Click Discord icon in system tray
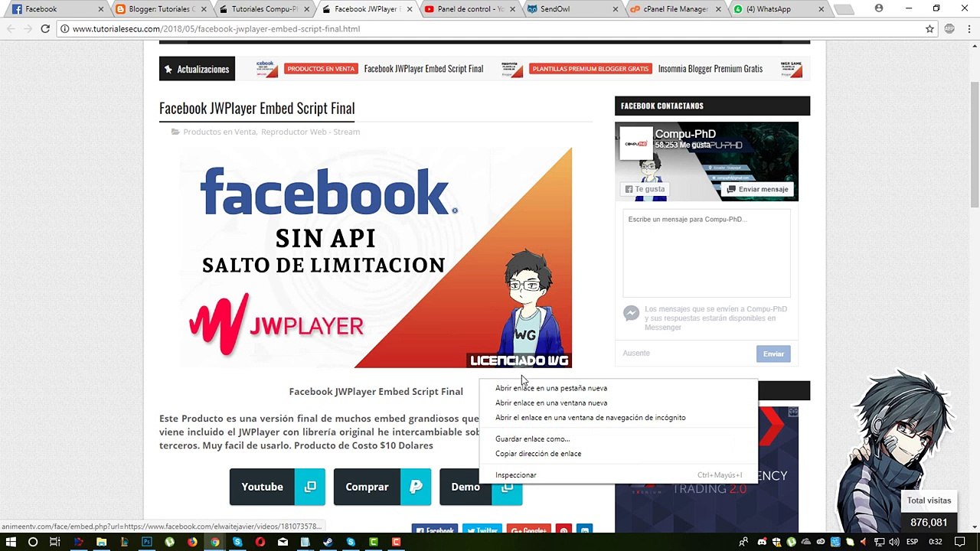Screen dimensions: 980x551 coord(763,542)
